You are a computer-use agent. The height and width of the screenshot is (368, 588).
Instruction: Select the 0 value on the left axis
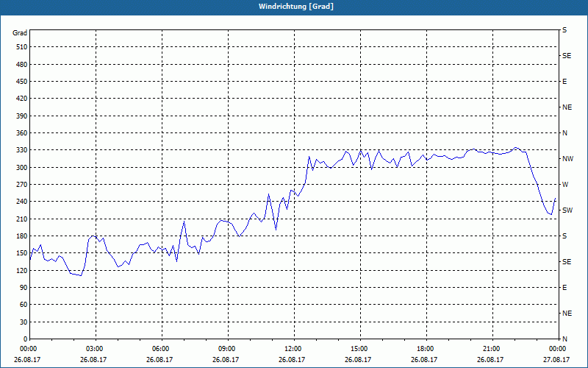pyautogui.click(x=26, y=339)
